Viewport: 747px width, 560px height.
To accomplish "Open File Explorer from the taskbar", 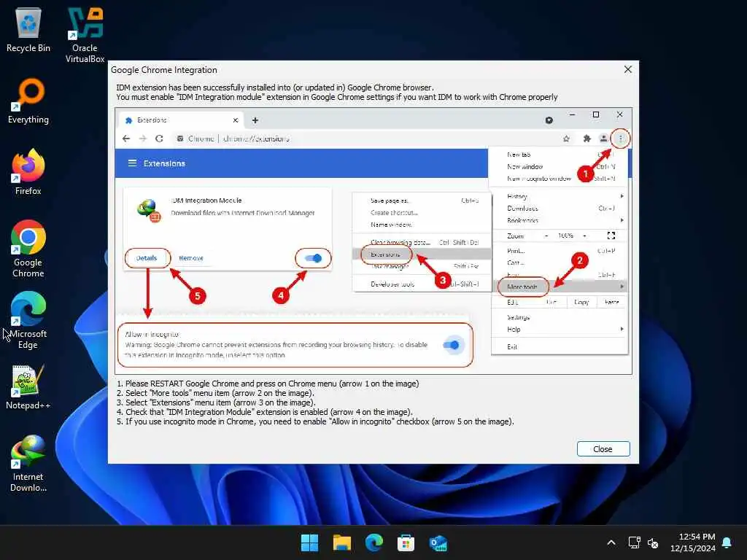I will click(x=341, y=542).
